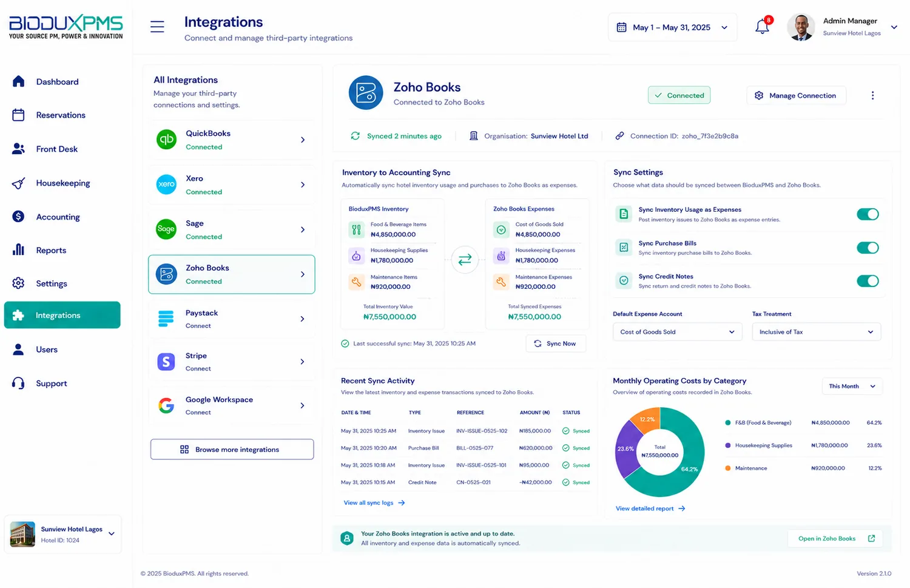Click the orange 12.2% donut chart segment
The width and height of the screenshot is (910, 588).
tap(649, 418)
